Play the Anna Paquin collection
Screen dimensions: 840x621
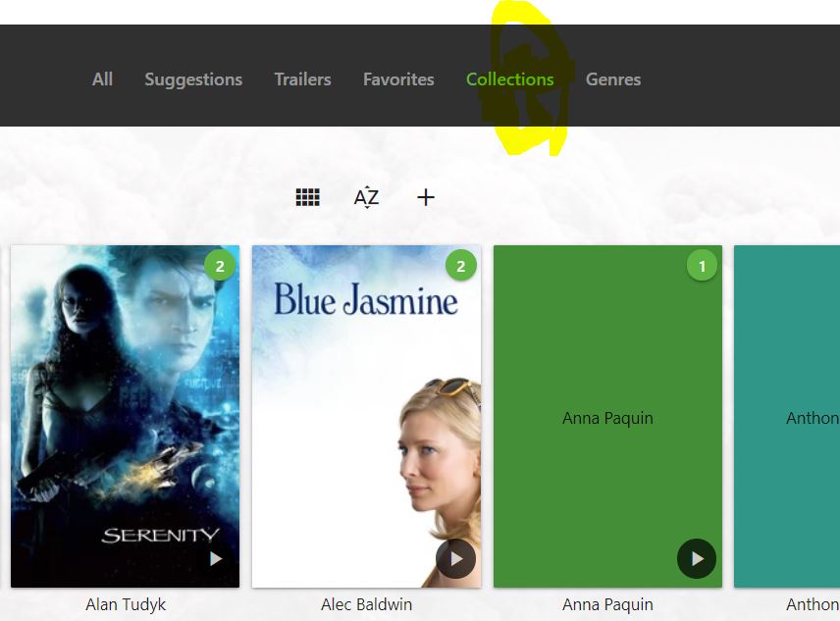[697, 559]
